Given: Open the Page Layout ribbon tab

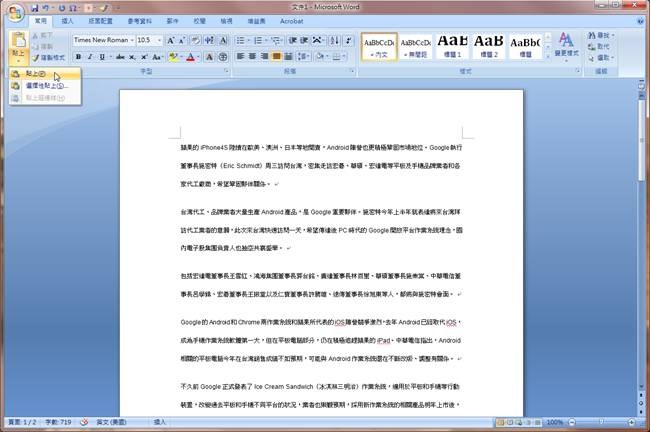Looking at the screenshot, I should coord(100,21).
